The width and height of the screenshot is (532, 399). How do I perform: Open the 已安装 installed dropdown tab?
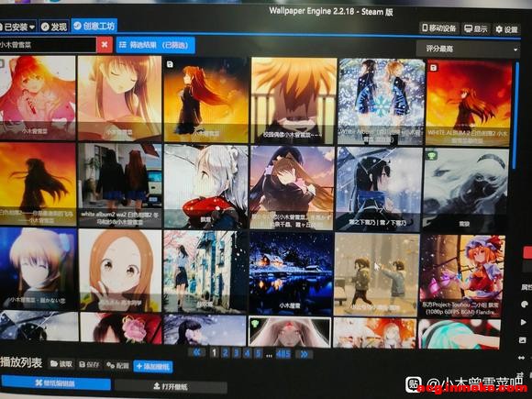click(x=18, y=27)
